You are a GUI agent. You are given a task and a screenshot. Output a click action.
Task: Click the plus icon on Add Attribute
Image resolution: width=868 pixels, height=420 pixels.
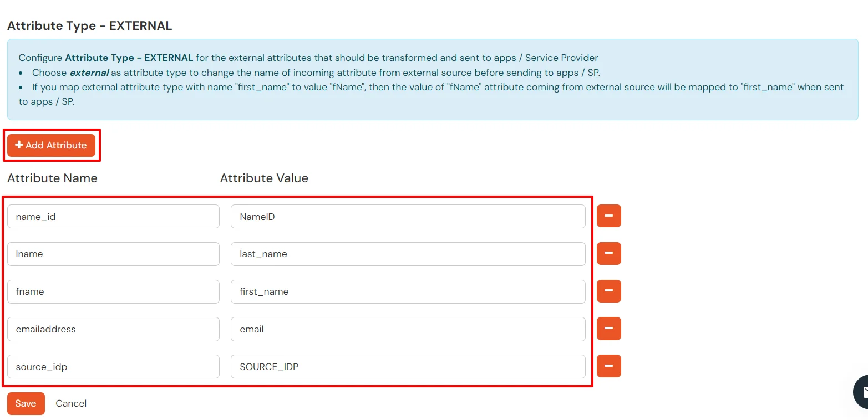(20, 145)
